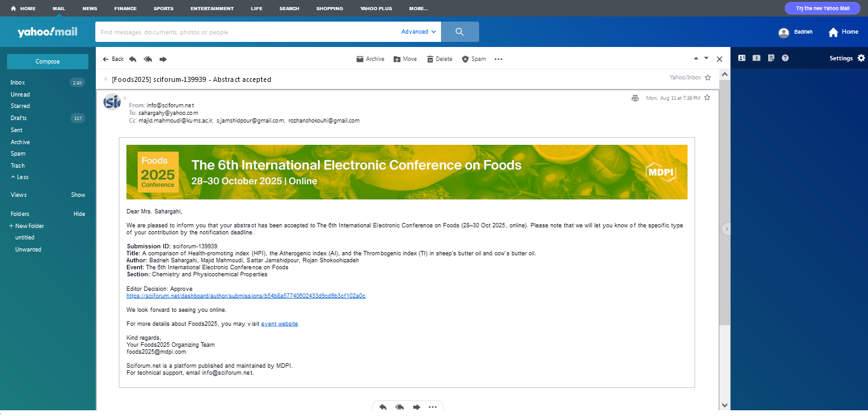Move this email to a folder

(x=405, y=59)
